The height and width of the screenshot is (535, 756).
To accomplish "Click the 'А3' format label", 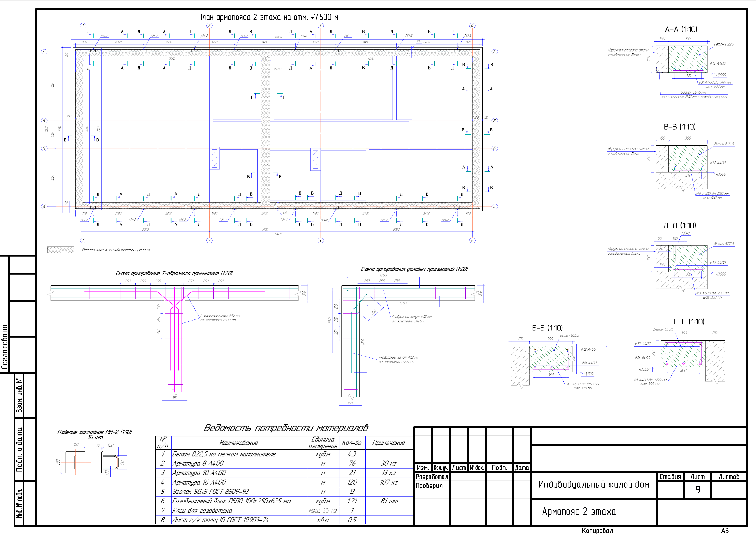I will [725, 531].
